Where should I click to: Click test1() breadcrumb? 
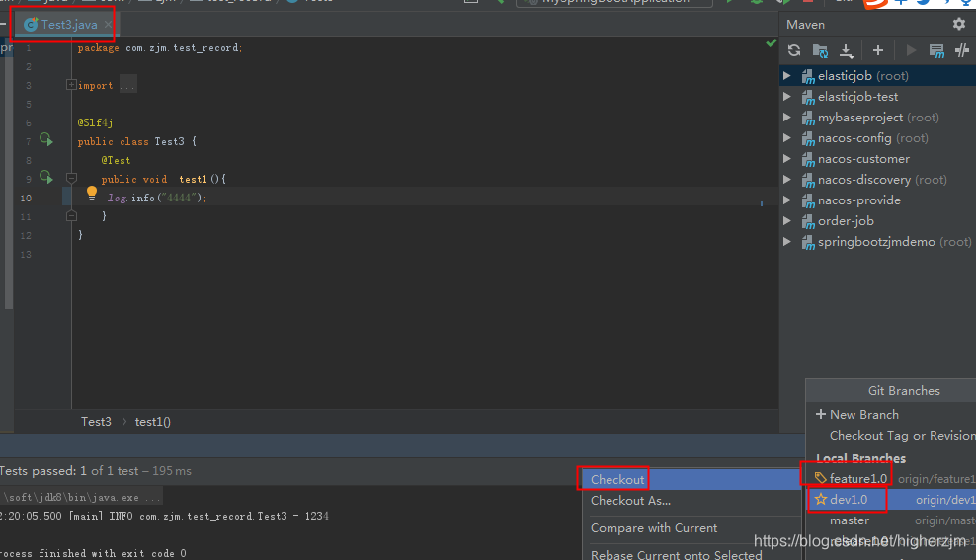tap(152, 422)
